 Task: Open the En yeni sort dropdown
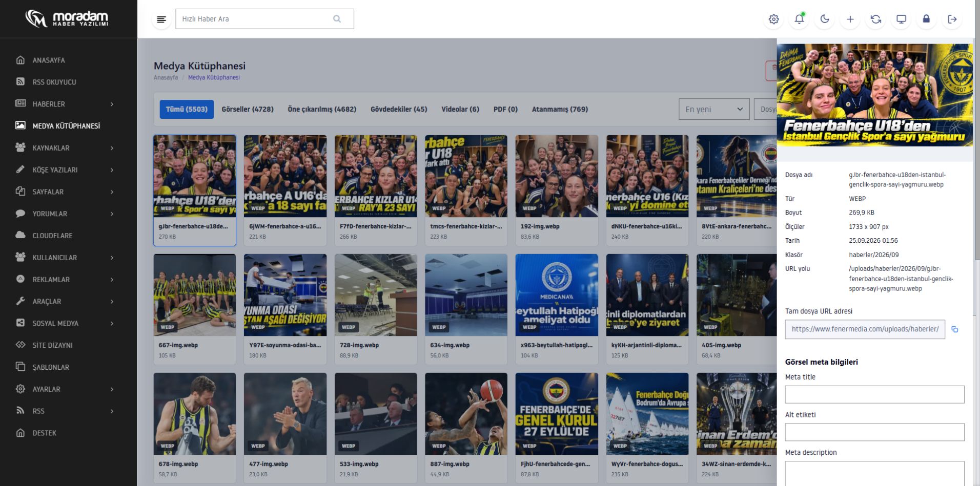[714, 109]
